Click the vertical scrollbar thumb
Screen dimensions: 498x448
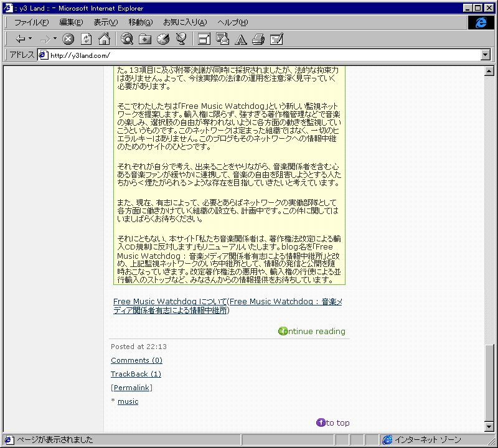pyautogui.click(x=489, y=383)
